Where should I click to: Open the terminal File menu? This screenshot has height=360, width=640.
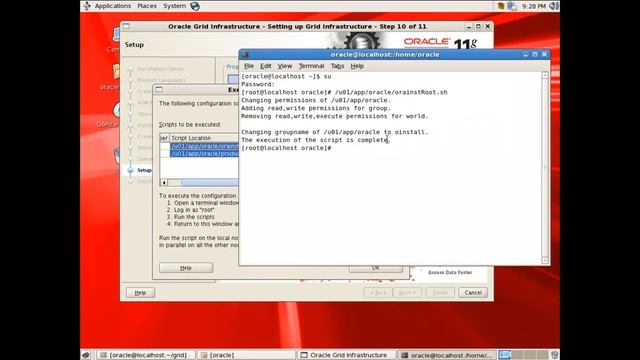click(x=249, y=66)
